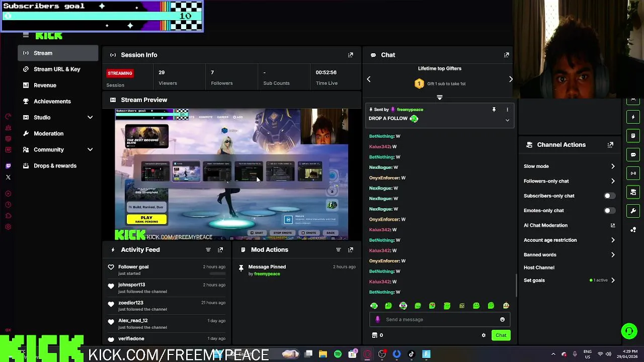The height and width of the screenshot is (362, 644).
Task: Open pinned message options menu
Action: (507, 109)
